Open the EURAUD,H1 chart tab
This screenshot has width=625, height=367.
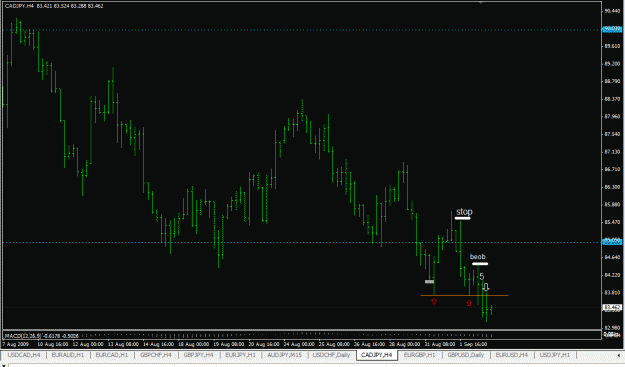(68, 355)
